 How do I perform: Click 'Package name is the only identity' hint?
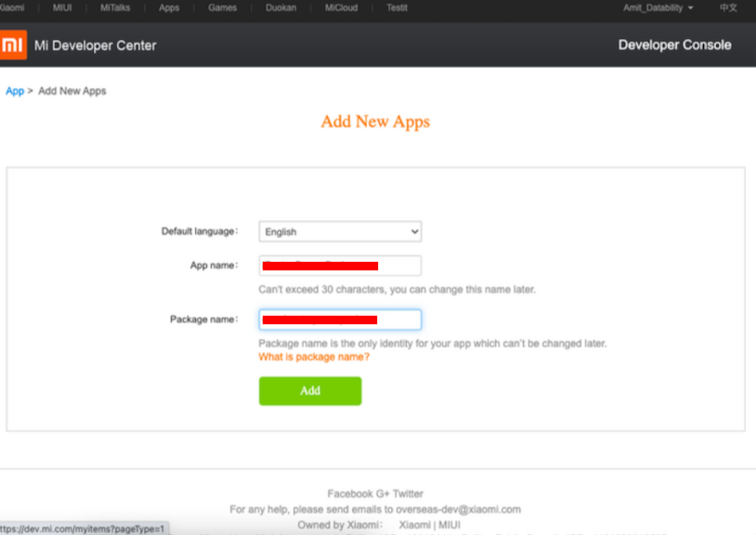433,344
